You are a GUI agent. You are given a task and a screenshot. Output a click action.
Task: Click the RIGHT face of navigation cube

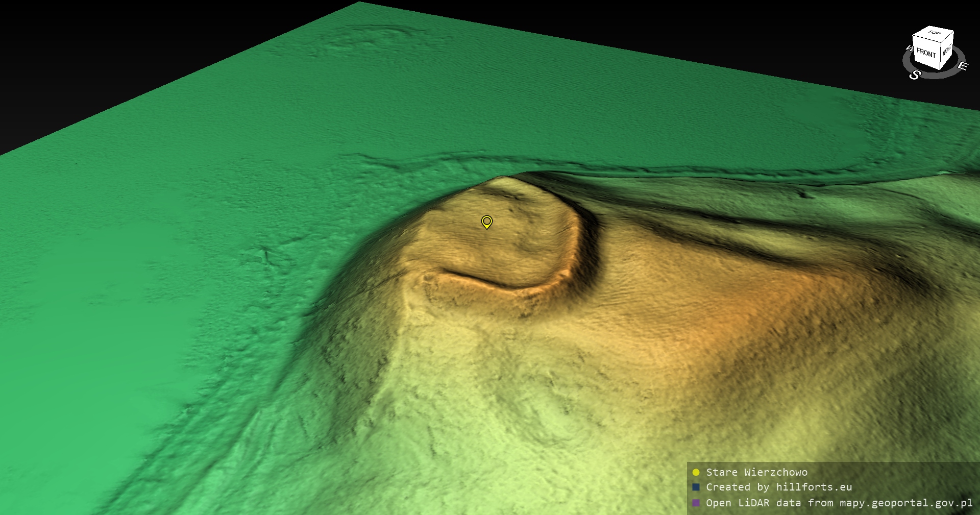pyautogui.click(x=946, y=51)
